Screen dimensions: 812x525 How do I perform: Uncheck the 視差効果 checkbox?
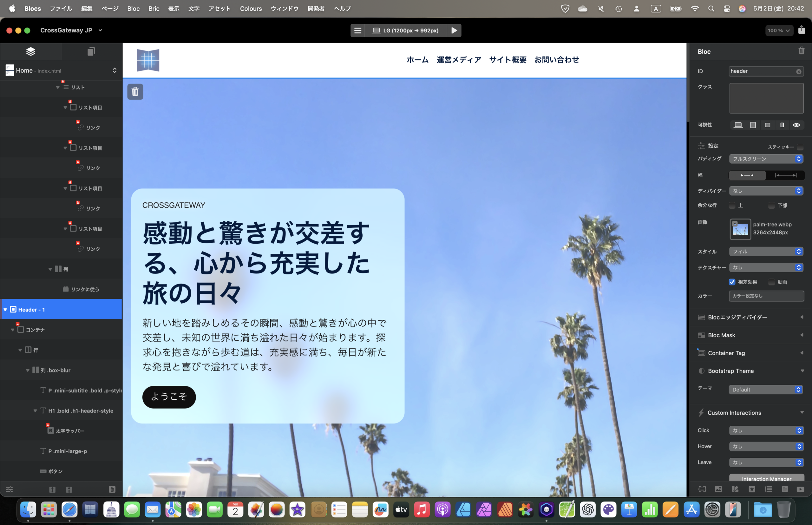pos(732,282)
